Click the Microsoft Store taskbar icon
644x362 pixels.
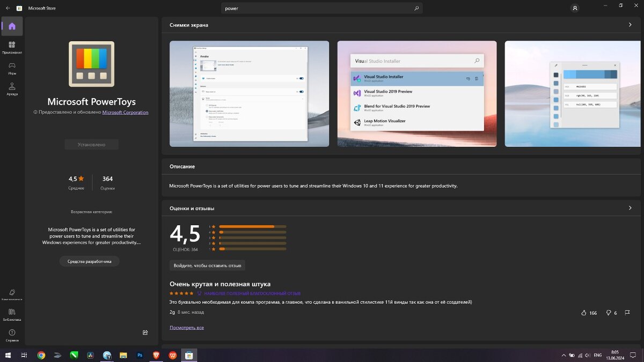pos(189,355)
